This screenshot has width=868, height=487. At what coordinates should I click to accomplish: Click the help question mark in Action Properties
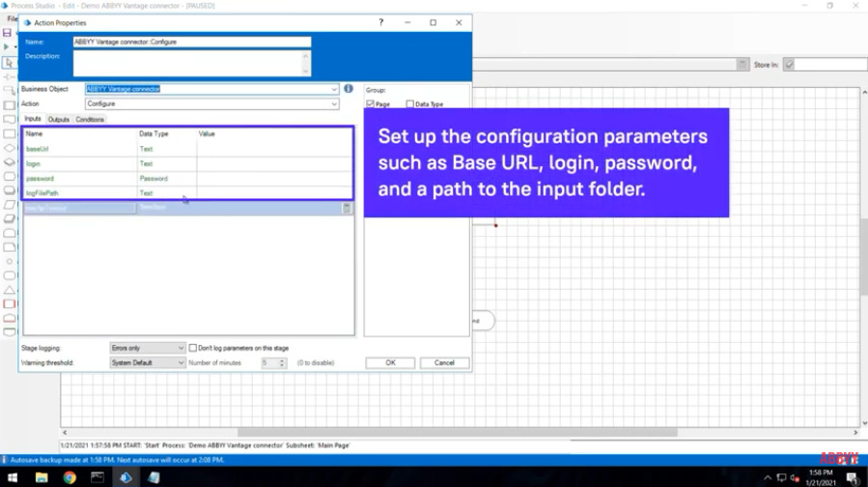(380, 23)
